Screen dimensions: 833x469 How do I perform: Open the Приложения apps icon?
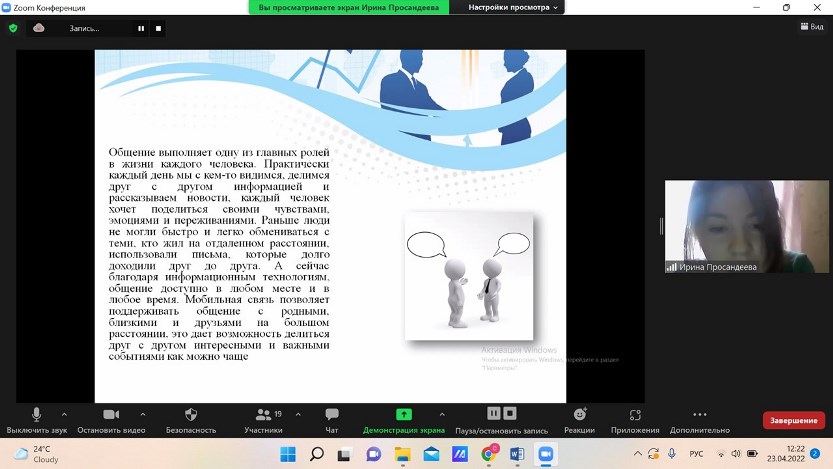[x=635, y=414]
